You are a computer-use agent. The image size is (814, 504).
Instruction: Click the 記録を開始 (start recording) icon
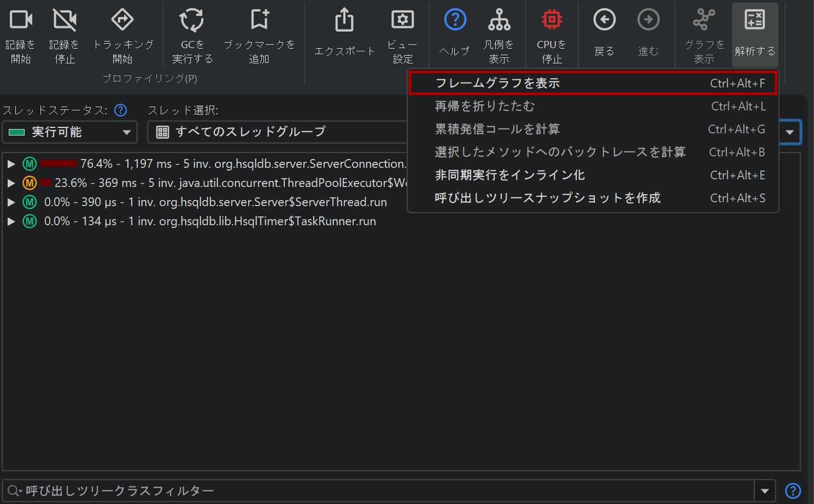click(x=21, y=20)
